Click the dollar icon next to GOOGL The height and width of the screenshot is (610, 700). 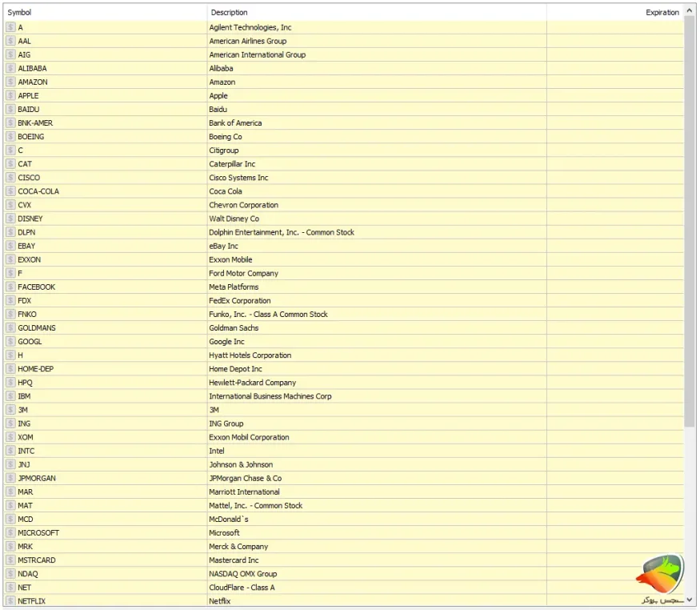[10, 342]
